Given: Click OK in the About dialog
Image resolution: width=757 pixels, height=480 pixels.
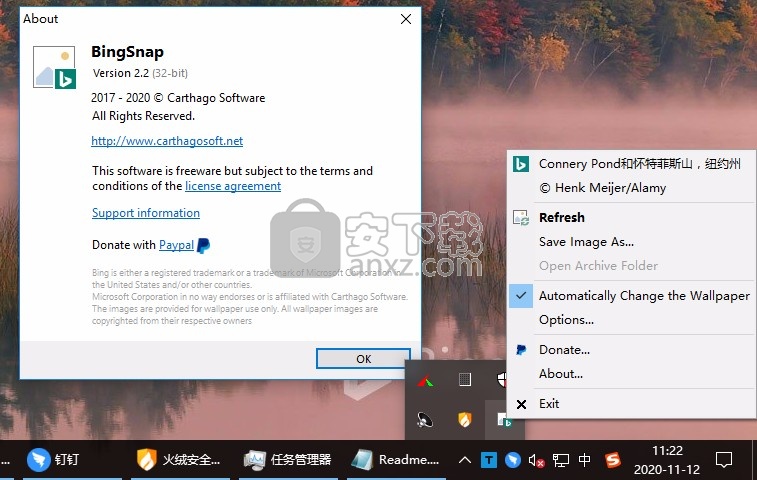Looking at the screenshot, I should (364, 359).
